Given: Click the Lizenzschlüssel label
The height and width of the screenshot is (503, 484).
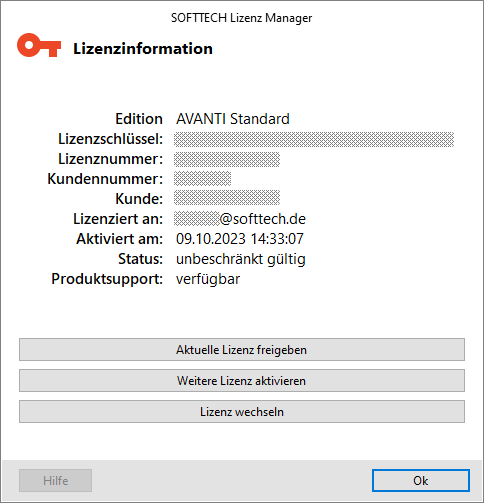Looking at the screenshot, I should pos(110,139).
